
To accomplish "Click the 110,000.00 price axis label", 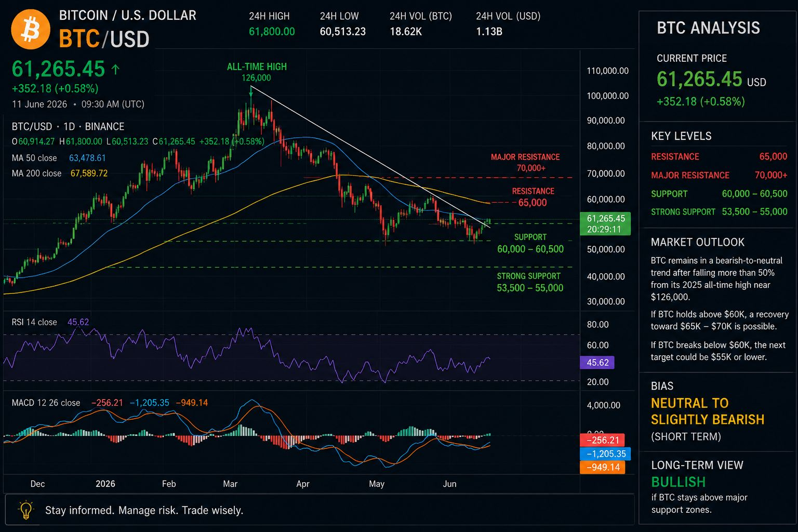I will tap(607, 71).
